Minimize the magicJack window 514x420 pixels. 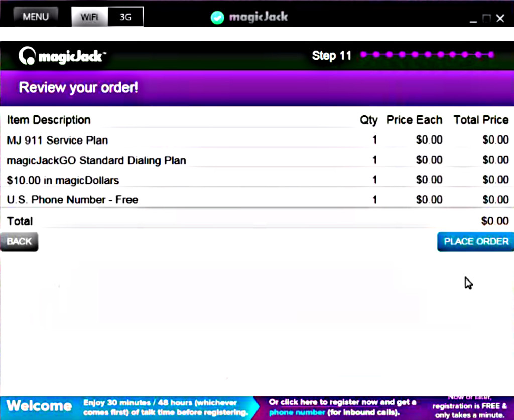473,19
